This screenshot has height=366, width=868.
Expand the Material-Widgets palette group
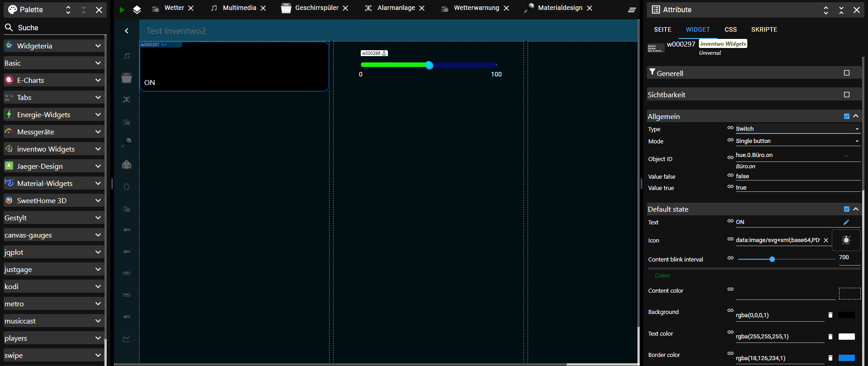(54, 183)
